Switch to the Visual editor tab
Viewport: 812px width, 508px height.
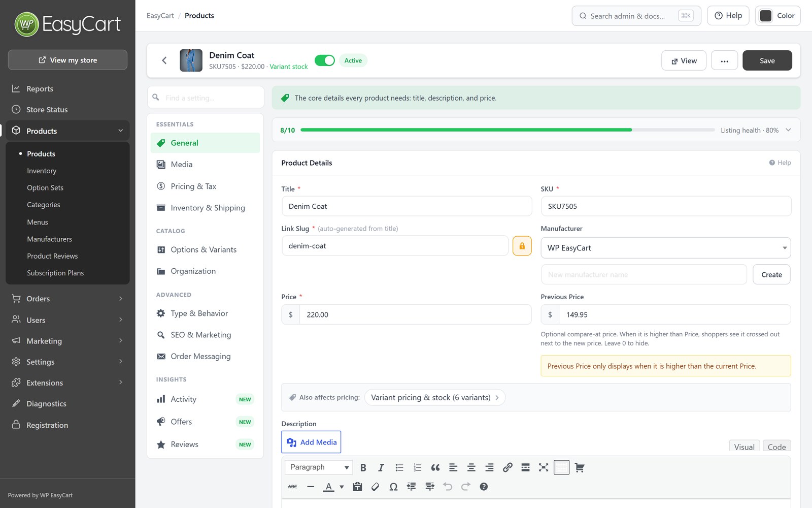click(745, 446)
